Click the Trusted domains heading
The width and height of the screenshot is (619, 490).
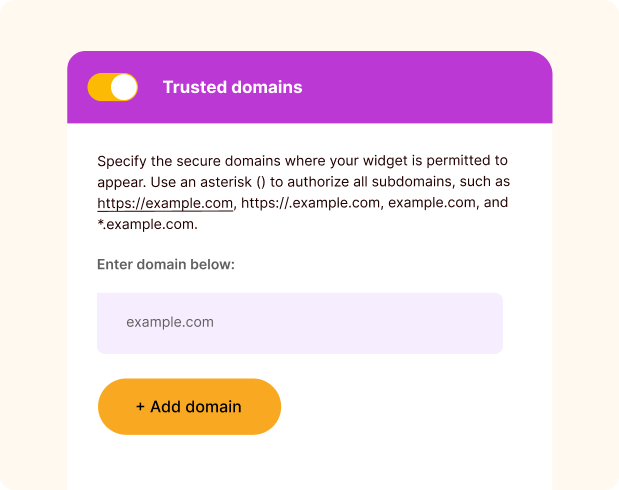coord(232,87)
